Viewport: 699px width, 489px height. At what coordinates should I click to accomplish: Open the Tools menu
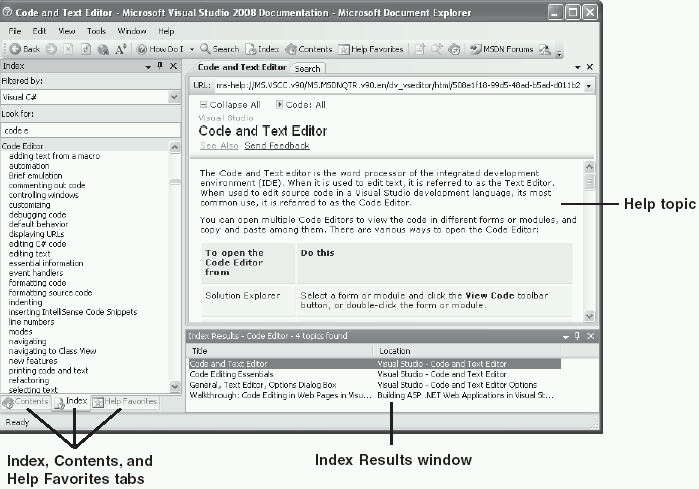96,31
